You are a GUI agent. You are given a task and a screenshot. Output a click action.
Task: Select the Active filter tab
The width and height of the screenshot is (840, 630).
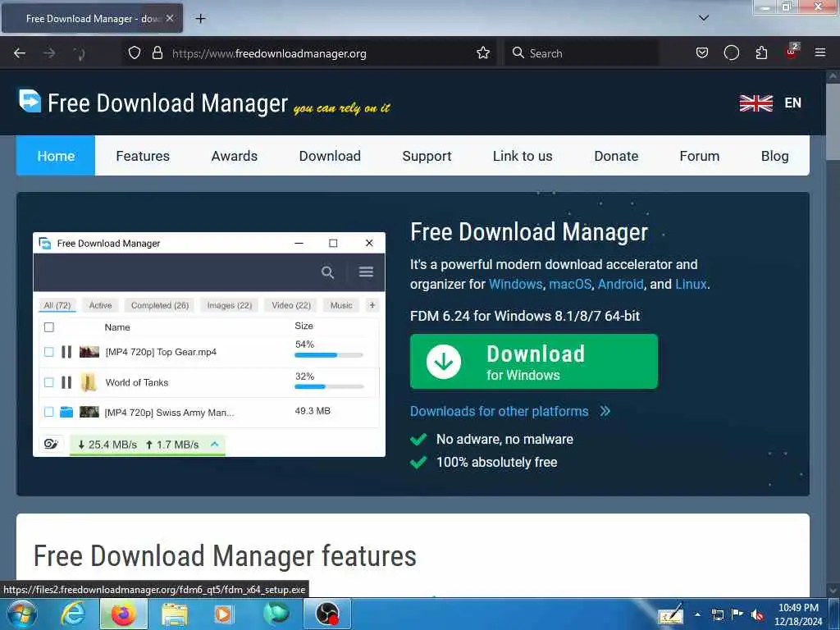[x=100, y=305]
